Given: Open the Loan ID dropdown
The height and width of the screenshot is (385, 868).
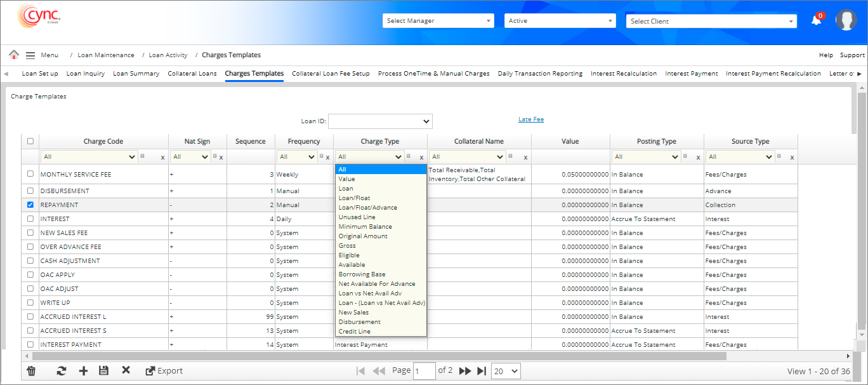Looking at the screenshot, I should (379, 121).
